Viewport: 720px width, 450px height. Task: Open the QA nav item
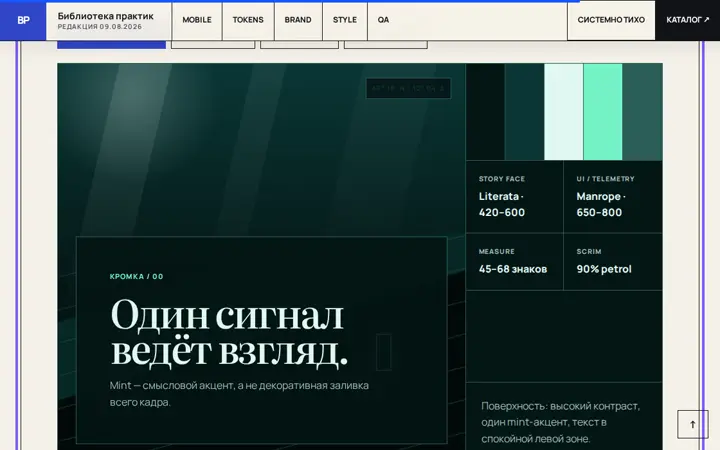click(x=383, y=20)
